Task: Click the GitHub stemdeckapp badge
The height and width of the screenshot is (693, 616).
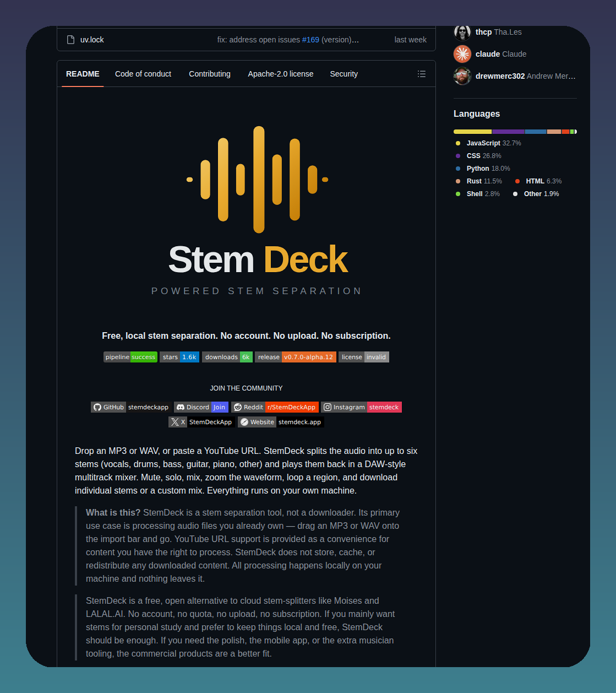Action: [x=131, y=407]
